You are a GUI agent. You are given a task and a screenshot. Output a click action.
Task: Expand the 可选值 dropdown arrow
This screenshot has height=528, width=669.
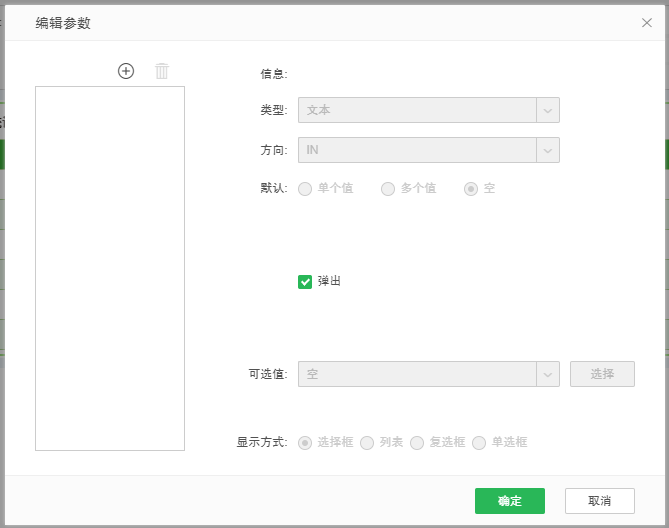point(547,374)
